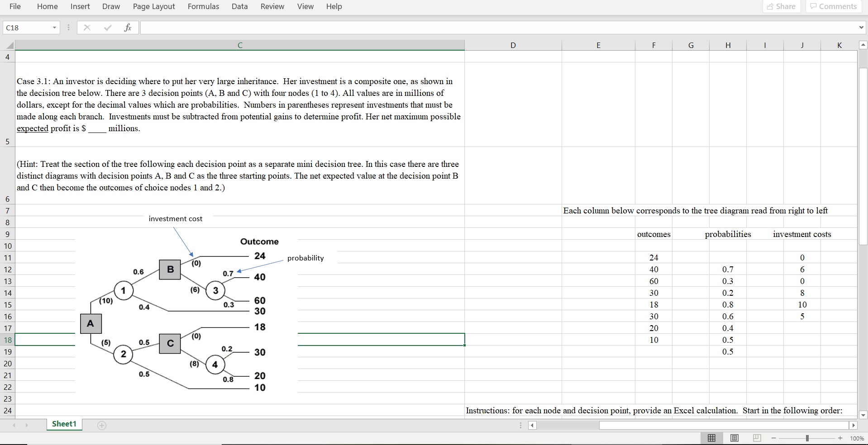The width and height of the screenshot is (868, 445).
Task: Toggle Page Break Preview in the status bar
Action: click(757, 438)
